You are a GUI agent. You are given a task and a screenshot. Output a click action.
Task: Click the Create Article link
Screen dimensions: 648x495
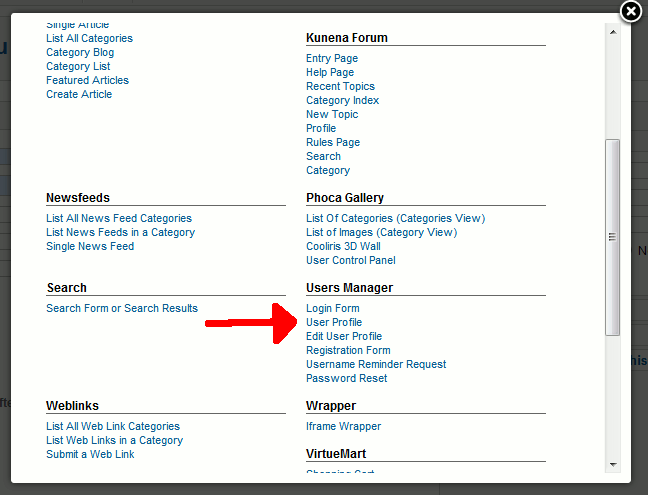(x=79, y=94)
